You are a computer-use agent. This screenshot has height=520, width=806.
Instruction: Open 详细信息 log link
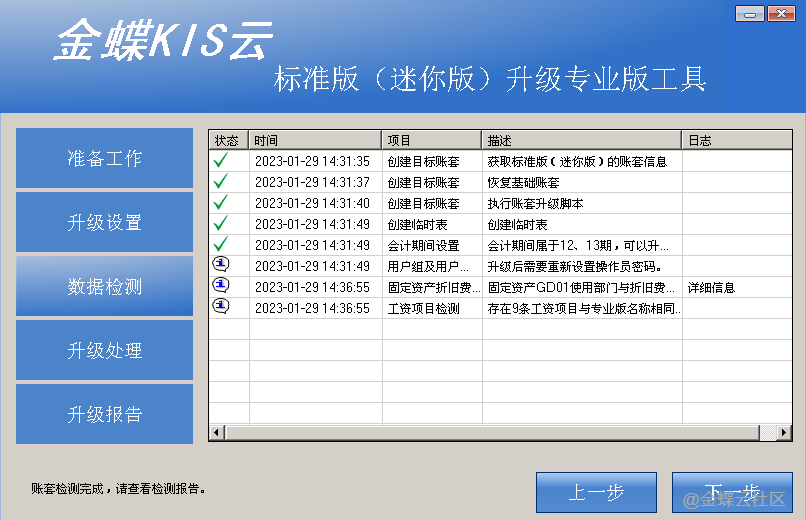[x=711, y=287]
